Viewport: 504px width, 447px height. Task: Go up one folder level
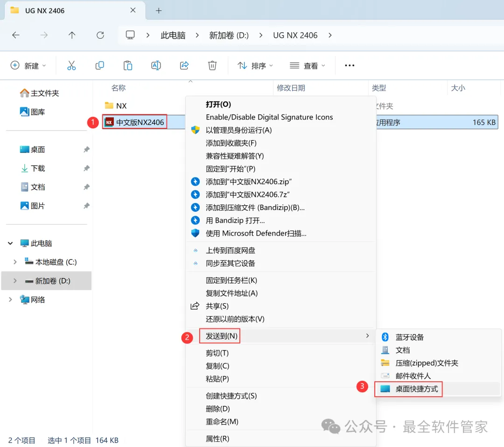(72, 35)
